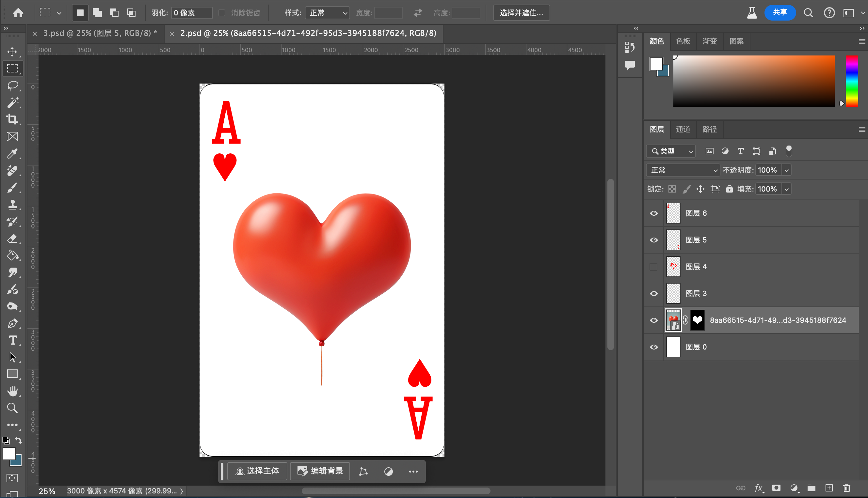Select the Clone Stamp tool
Viewport: 868px width, 498px height.
[12, 205]
